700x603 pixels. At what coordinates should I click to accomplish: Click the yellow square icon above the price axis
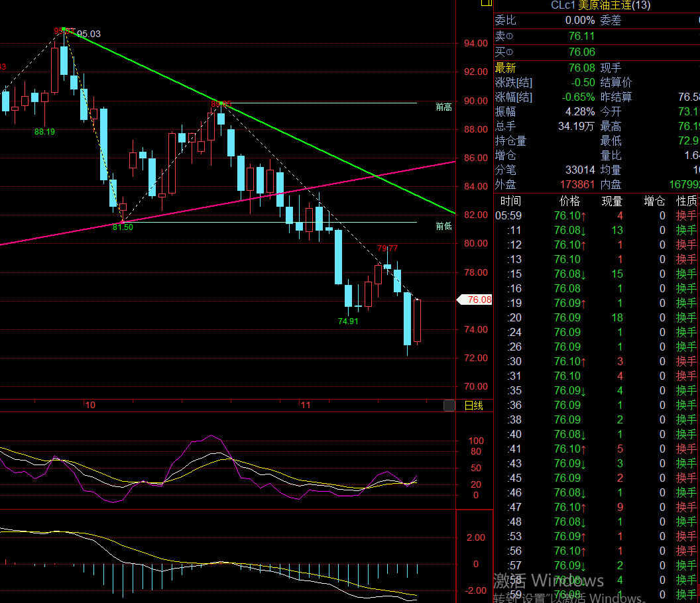pos(486,3)
